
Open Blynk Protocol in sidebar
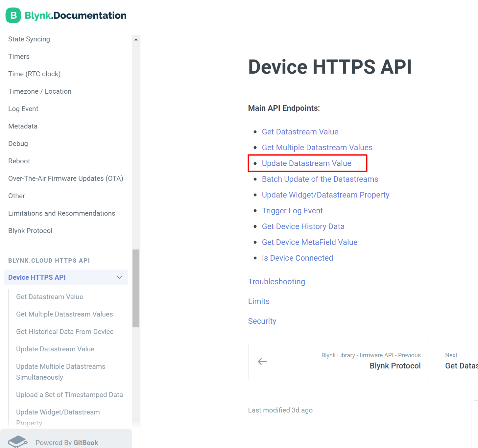30,231
